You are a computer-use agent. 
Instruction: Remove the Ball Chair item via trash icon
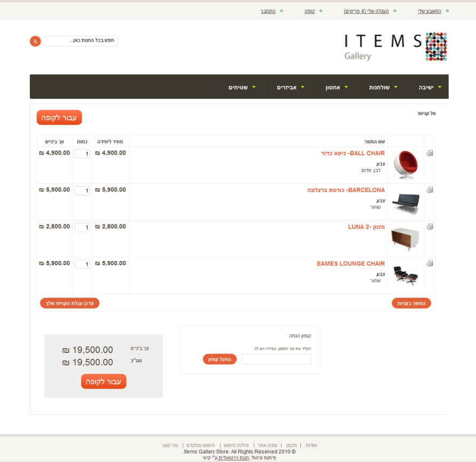(x=430, y=153)
